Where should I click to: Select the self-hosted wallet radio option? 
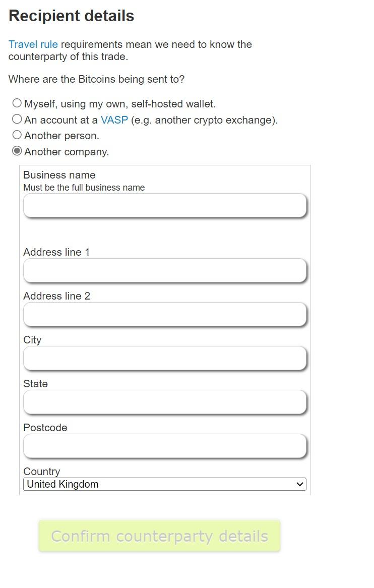point(17,103)
